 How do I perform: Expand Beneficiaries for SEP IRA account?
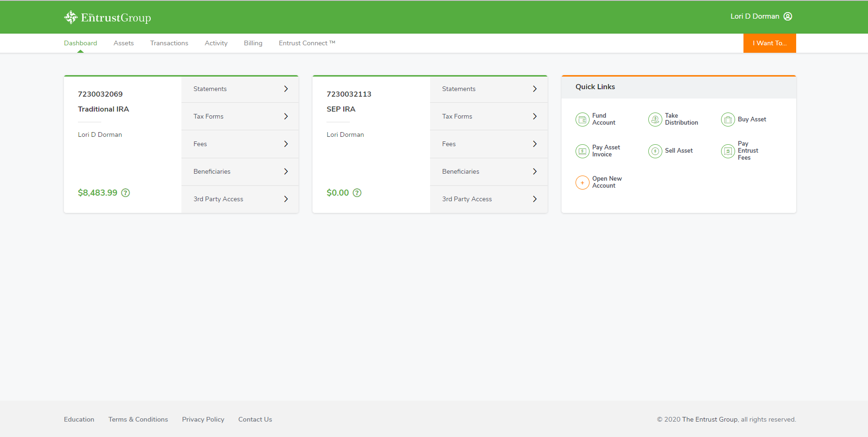(488, 171)
